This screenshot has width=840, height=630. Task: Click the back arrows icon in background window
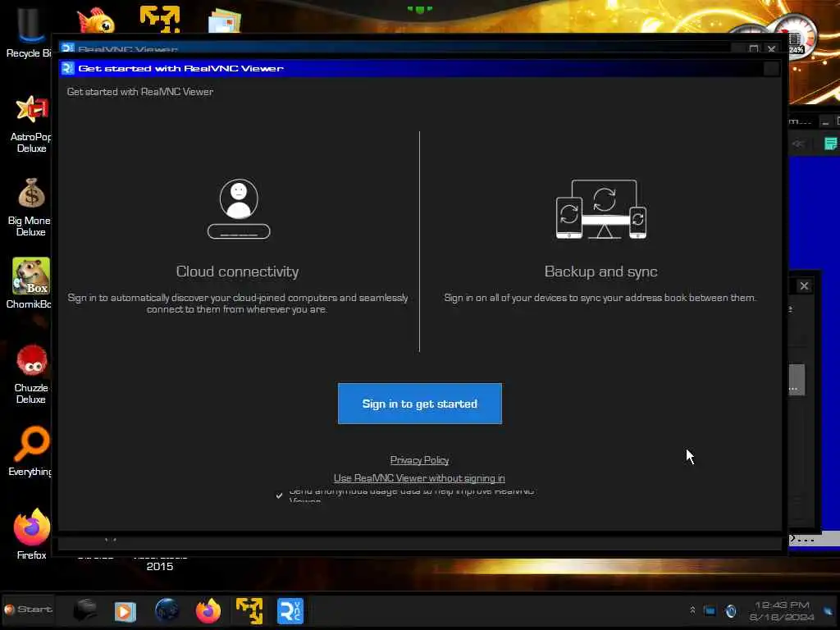click(798, 144)
